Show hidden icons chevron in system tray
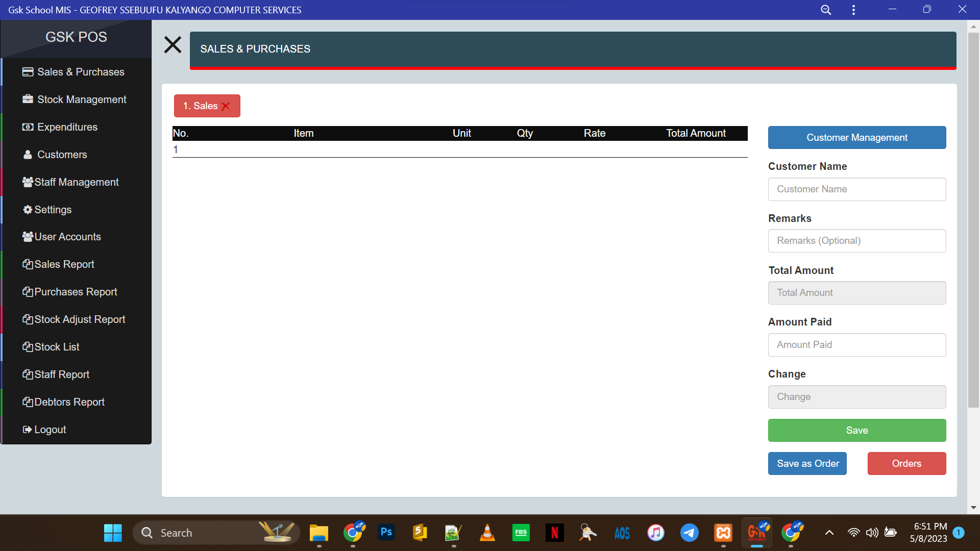This screenshot has height=551, width=980. [x=829, y=533]
